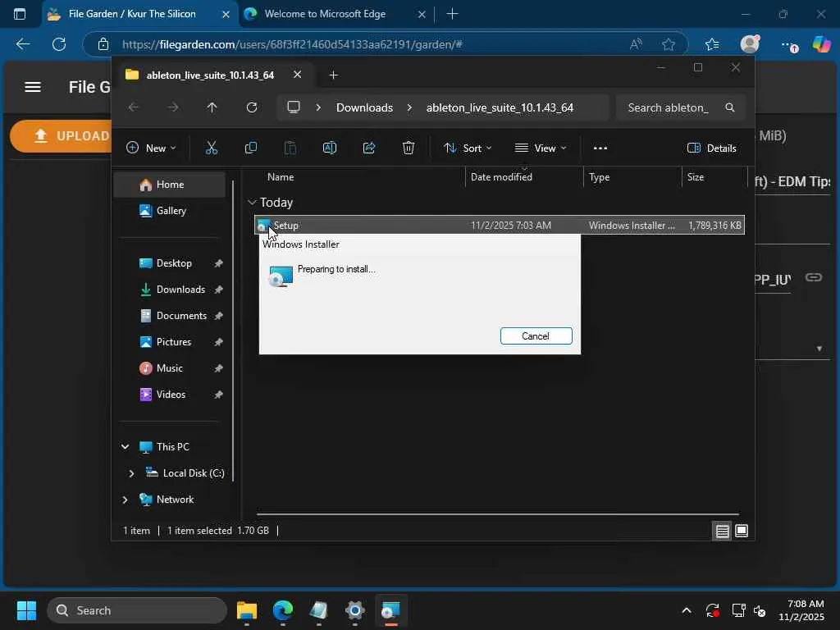Open Home in navigation pane
This screenshot has width=840, height=630.
[x=171, y=185]
